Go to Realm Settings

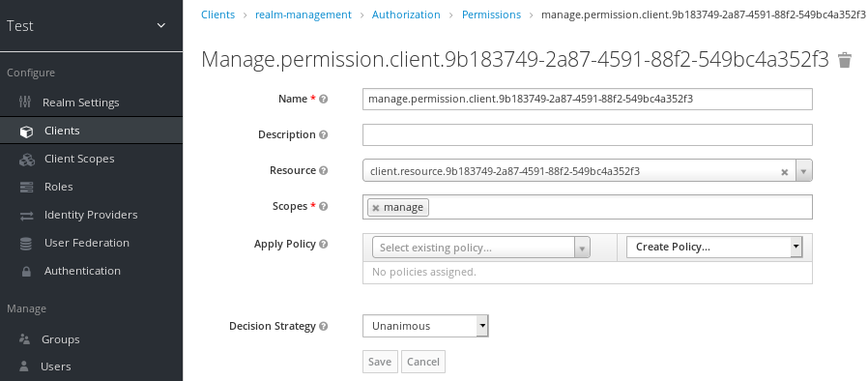tap(81, 103)
